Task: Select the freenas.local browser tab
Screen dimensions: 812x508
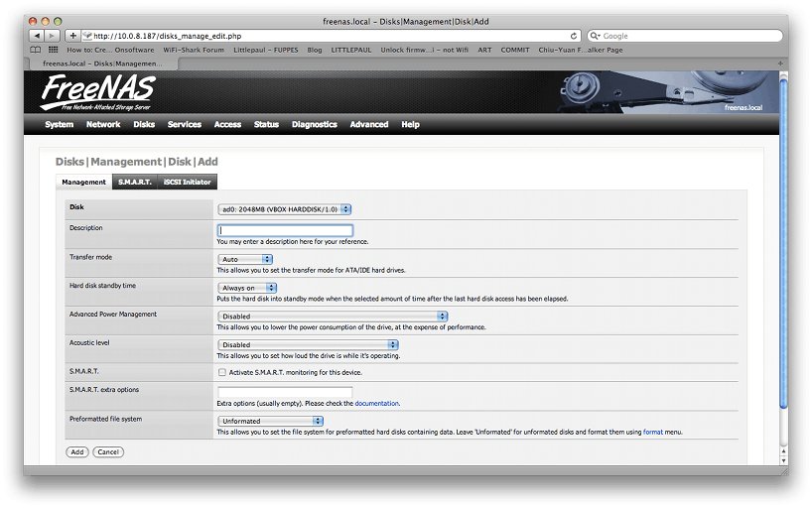Action: click(x=102, y=63)
